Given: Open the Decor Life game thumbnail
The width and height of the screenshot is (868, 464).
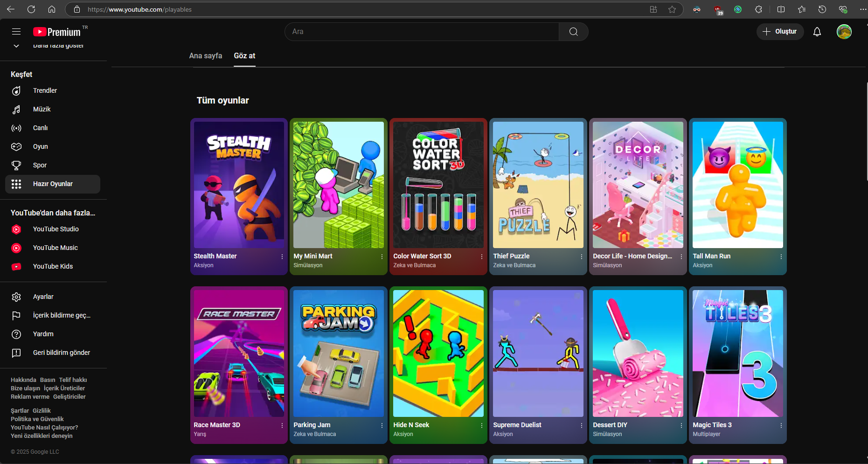Looking at the screenshot, I should (x=638, y=185).
